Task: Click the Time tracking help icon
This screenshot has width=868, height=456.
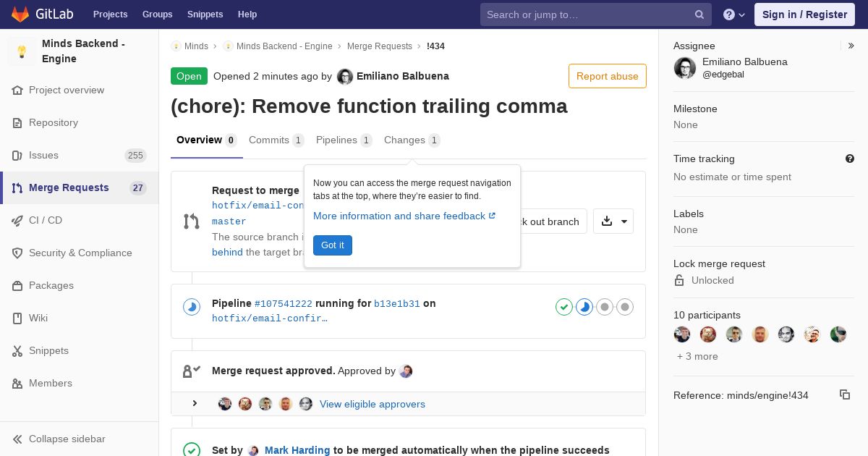Action: coord(850,159)
